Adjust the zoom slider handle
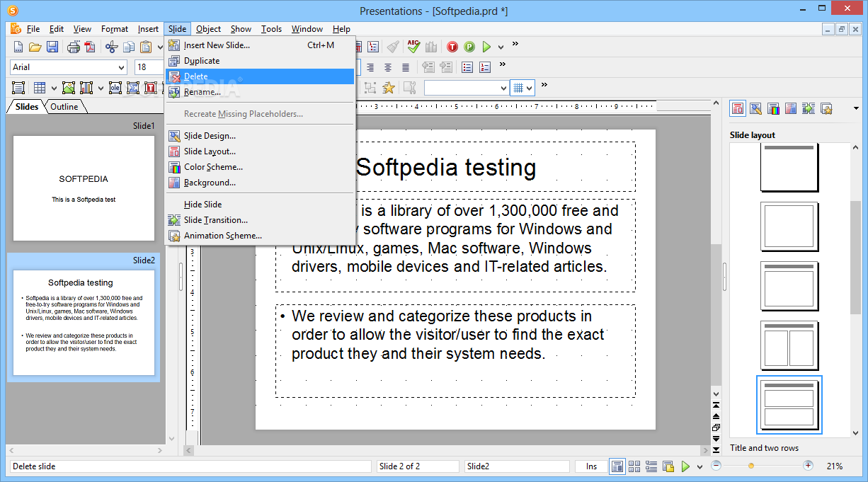Screen dimensions: 868x482 [751, 466]
